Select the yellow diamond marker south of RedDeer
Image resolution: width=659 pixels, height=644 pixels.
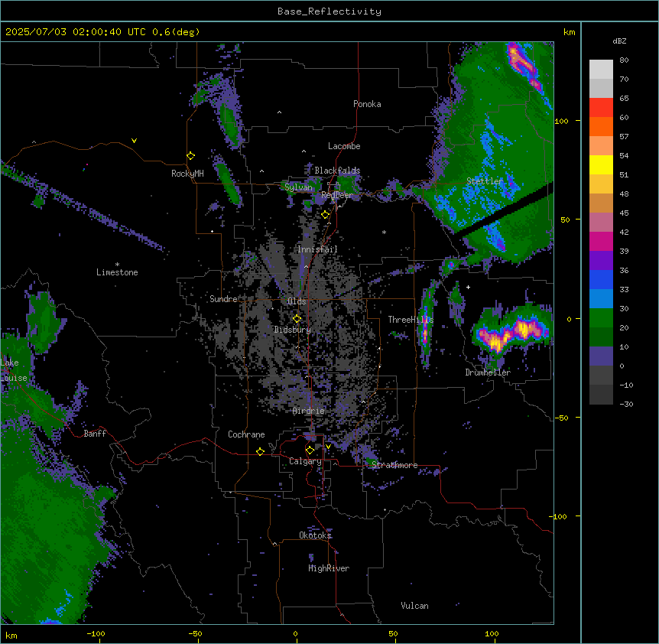point(326,215)
